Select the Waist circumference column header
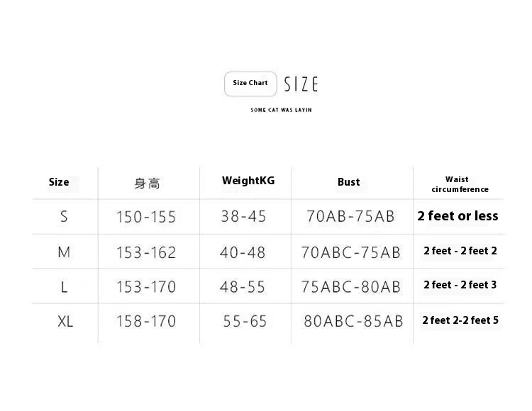Screen dimensions: 532x411 click(x=460, y=184)
